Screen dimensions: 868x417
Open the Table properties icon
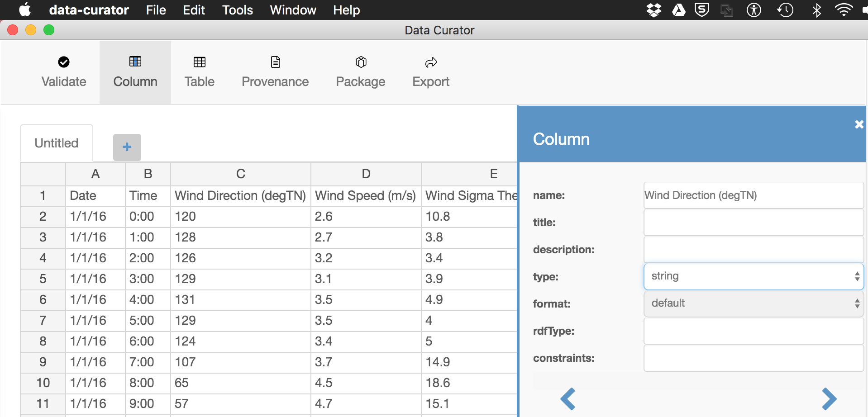[x=200, y=62]
